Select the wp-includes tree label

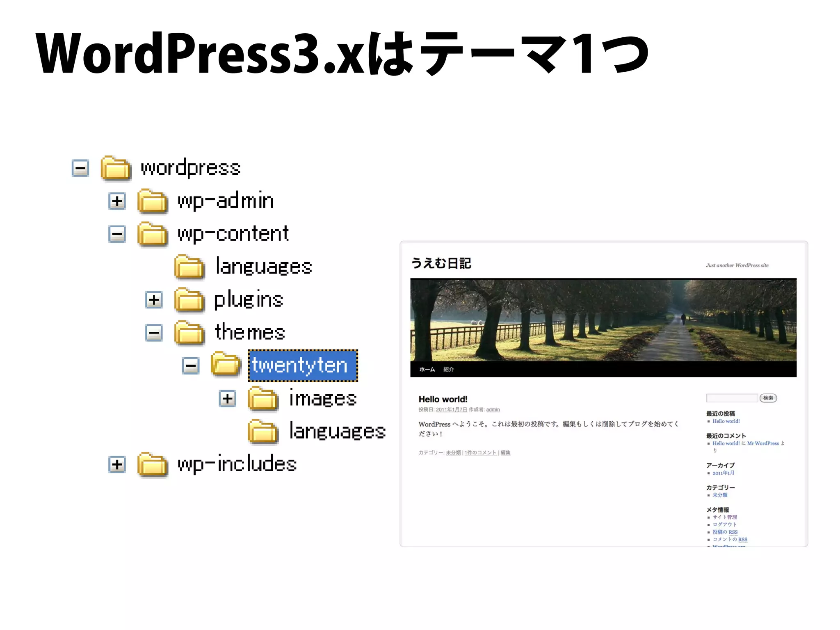237,464
